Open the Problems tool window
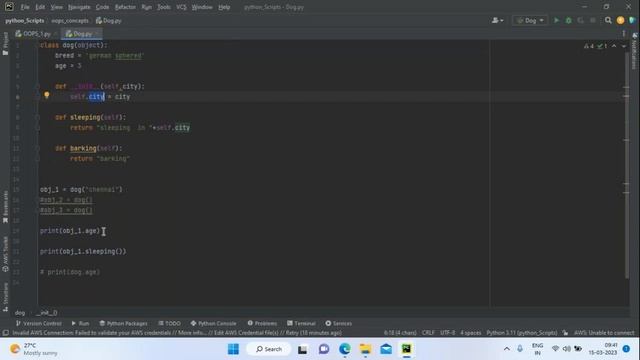 pos(262,323)
